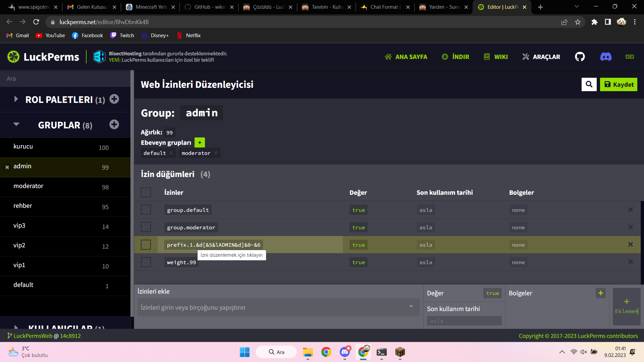Image resolution: width=644 pixels, height=362 pixels.
Task: Click the search magnifier button in editor
Action: (x=589, y=84)
